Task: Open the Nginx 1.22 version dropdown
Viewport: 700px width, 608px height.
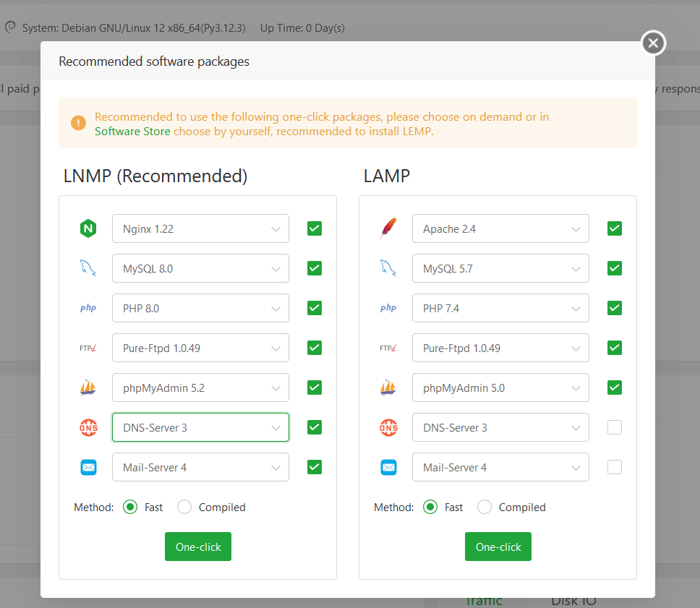Action: click(200, 228)
